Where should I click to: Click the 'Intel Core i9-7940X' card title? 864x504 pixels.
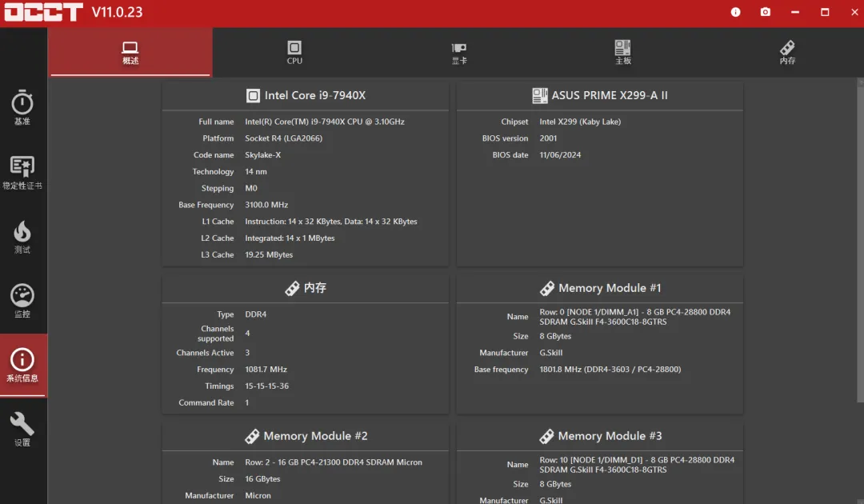[315, 95]
